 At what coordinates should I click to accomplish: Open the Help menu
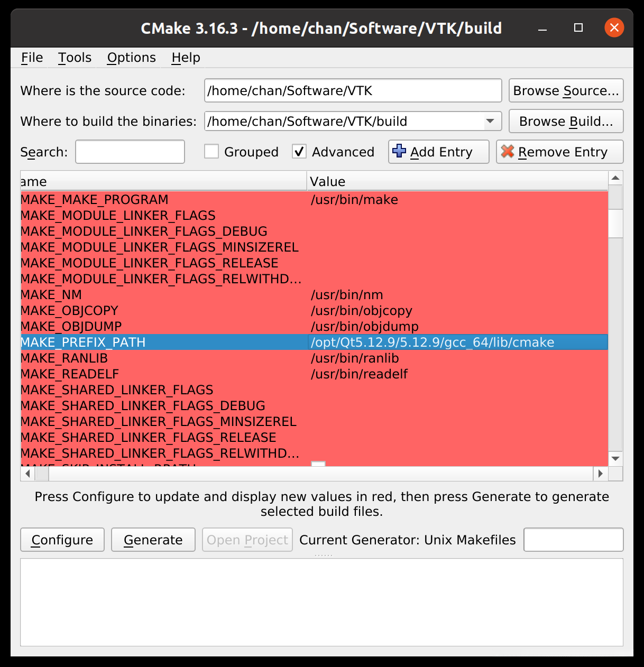(186, 58)
